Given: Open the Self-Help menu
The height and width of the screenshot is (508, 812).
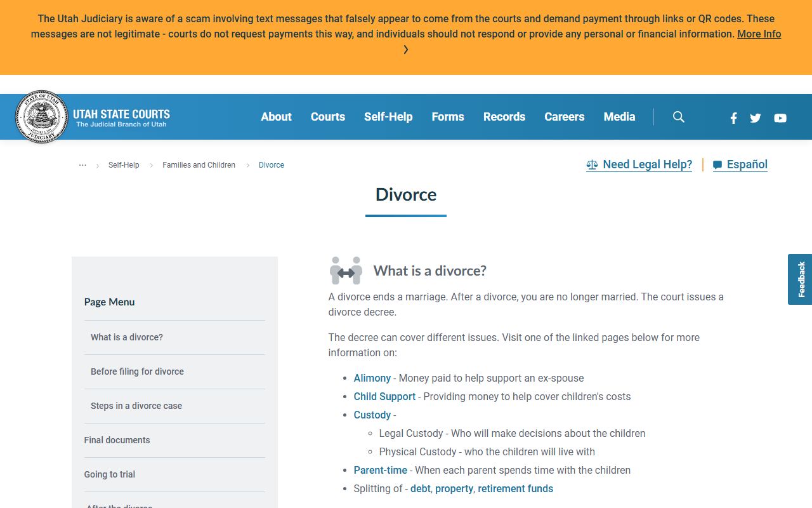Looking at the screenshot, I should pos(388,117).
